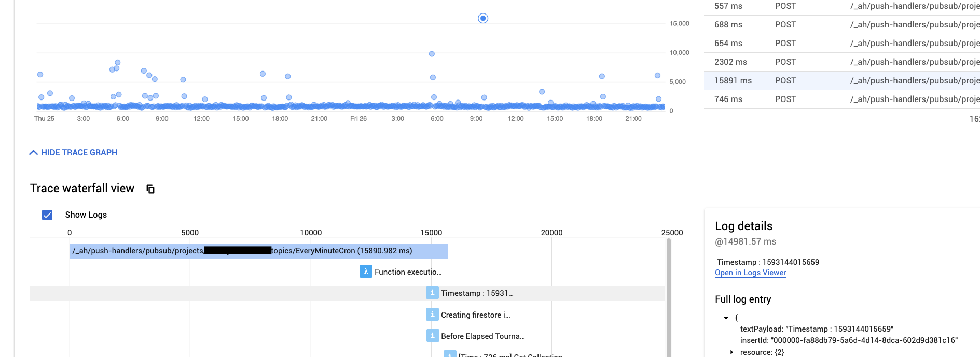Open in Logs Viewer link
This screenshot has width=980, height=357.
750,273
